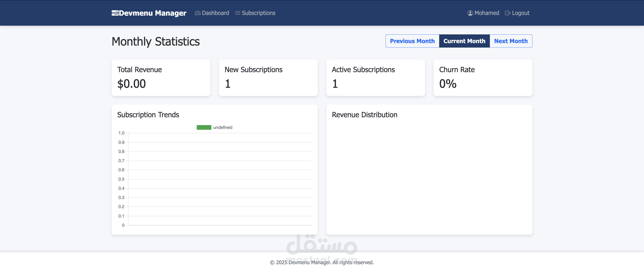Open the Subscriptions navigation link
Screen dimensions: 644x272
255,13
